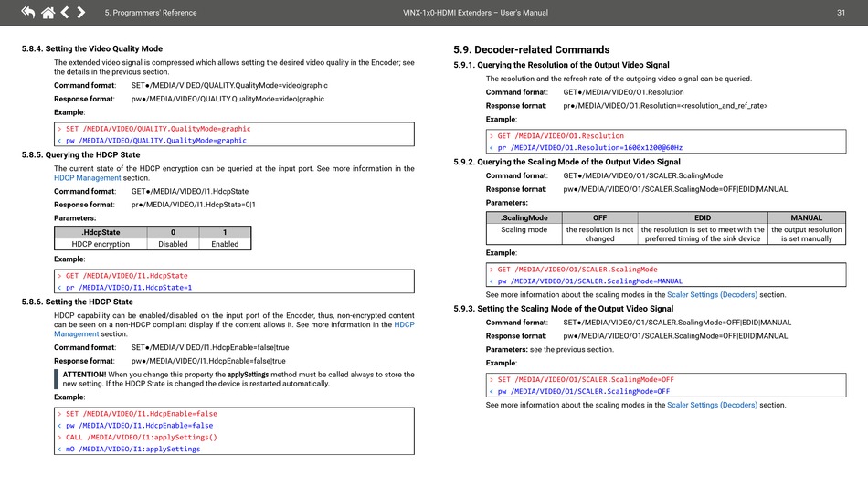
Task: Click response format with '<resolution_and_ref_rate>'
Action: click(x=665, y=106)
